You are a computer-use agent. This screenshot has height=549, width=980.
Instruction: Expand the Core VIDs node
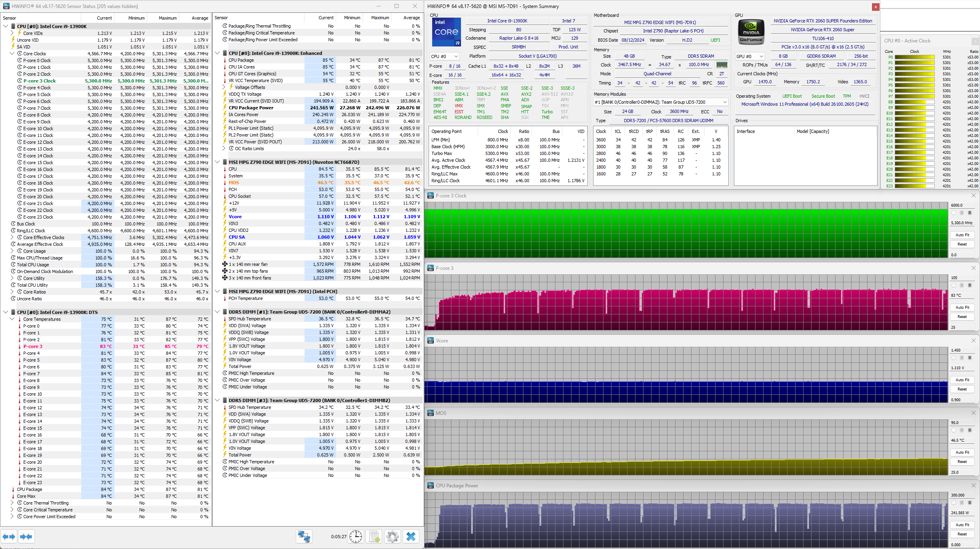click(x=12, y=33)
